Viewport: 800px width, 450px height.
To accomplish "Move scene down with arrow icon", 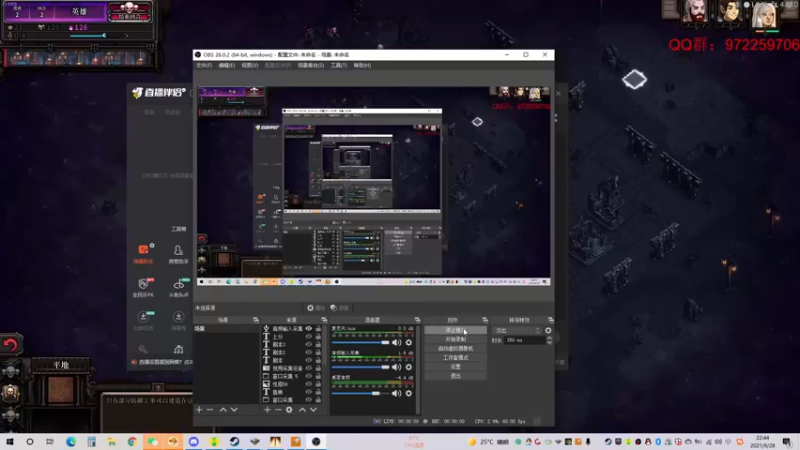I will (234, 410).
